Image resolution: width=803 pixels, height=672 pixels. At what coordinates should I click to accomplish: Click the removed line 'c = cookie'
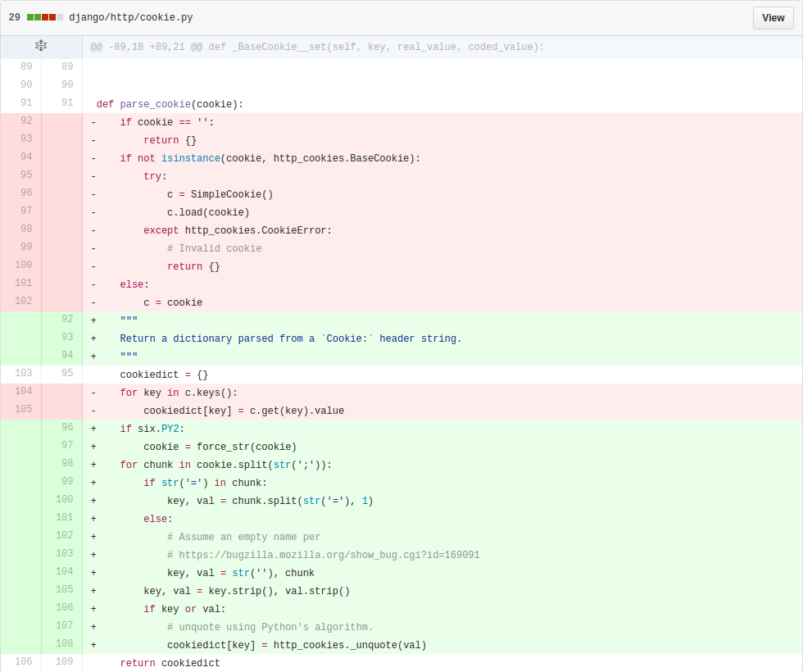[x=173, y=302]
